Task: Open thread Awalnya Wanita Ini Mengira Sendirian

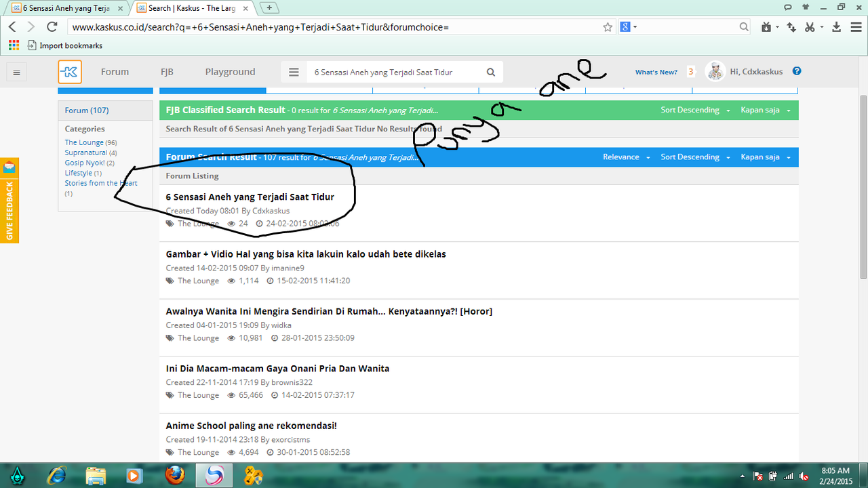Action: coord(329,311)
